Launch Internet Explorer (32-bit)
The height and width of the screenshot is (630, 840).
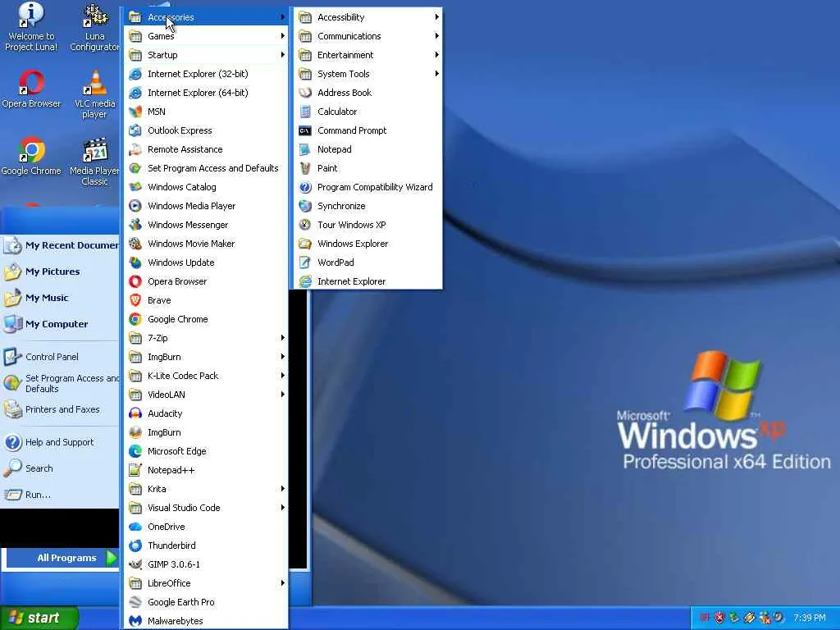pyautogui.click(x=206, y=74)
